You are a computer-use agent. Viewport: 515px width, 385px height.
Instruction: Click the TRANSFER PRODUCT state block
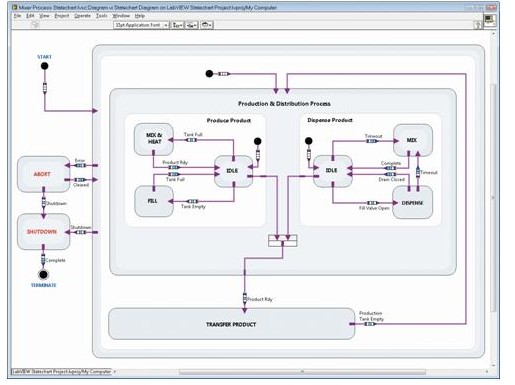[231, 324]
